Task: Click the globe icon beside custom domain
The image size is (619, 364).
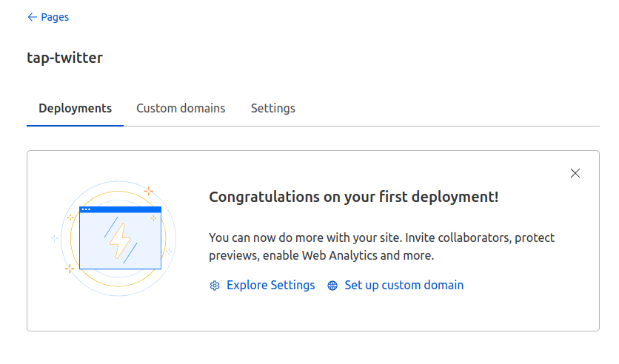Action: pyautogui.click(x=332, y=286)
